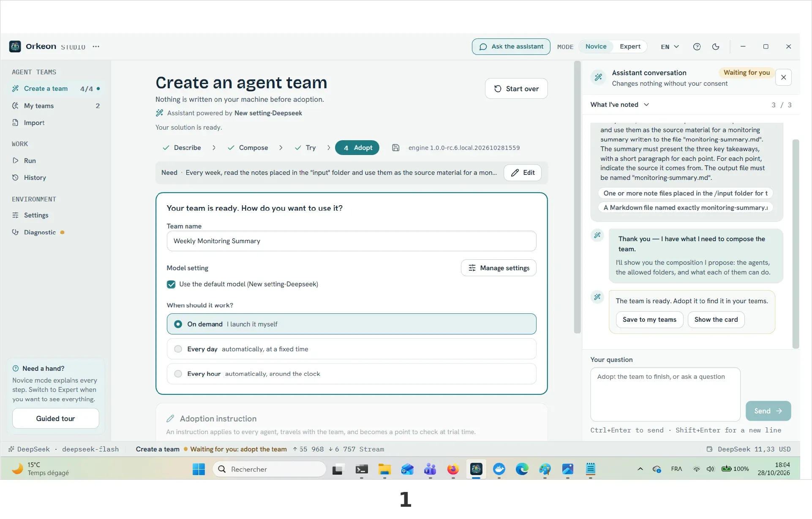Open Settings in the sidebar
812x519 pixels.
click(x=56, y=215)
